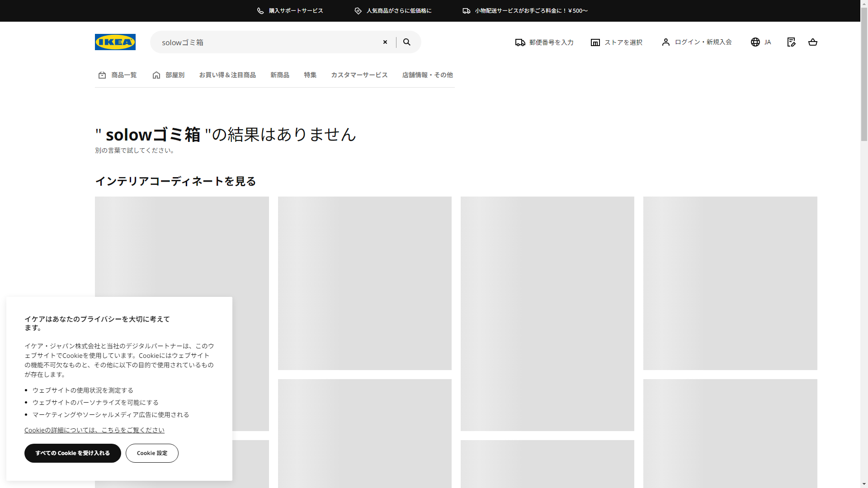The image size is (868, 488).
Task: Open the shopping basket icon
Action: pos(812,42)
